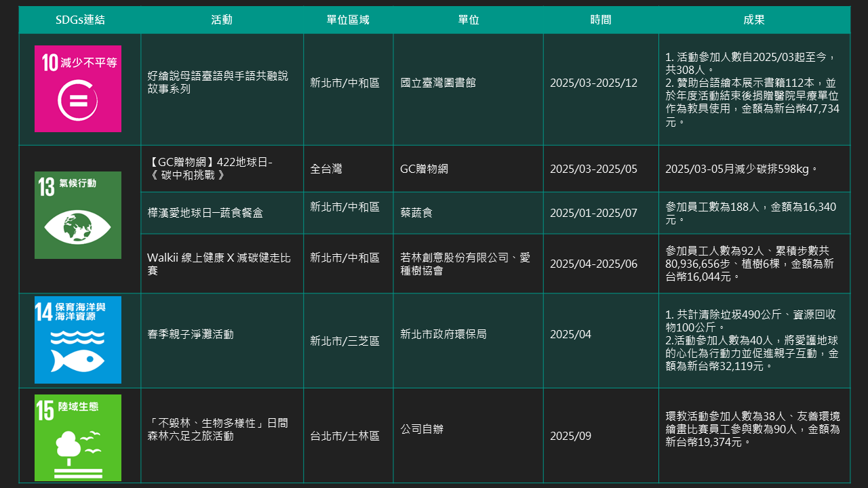
Task: Select the 2025/03-2025/12 time cell
Action: coord(593,83)
